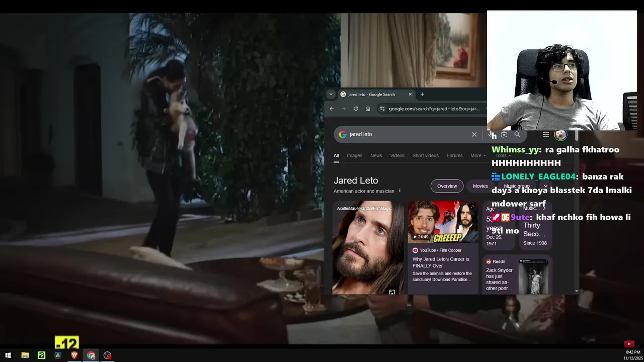Viewport: 644px width, 362px height.
Task: Click the browser forward arrow
Action: coord(344,109)
